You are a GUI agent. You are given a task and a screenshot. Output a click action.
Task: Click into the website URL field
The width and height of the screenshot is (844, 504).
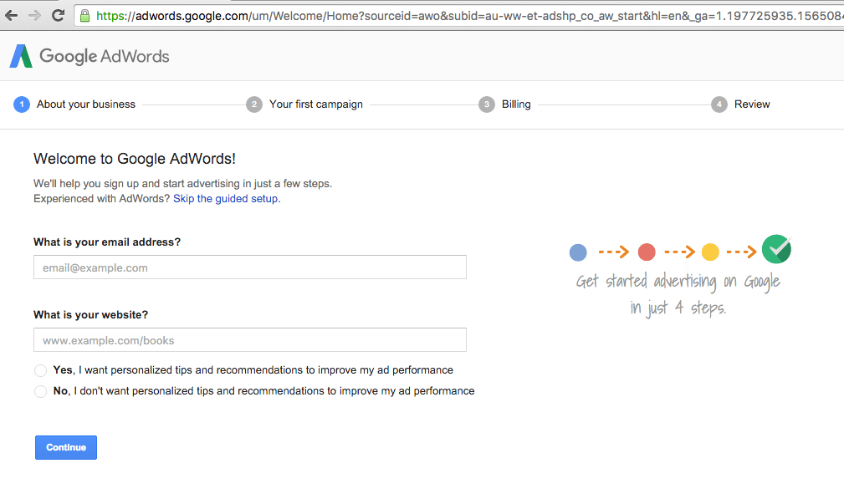click(249, 340)
